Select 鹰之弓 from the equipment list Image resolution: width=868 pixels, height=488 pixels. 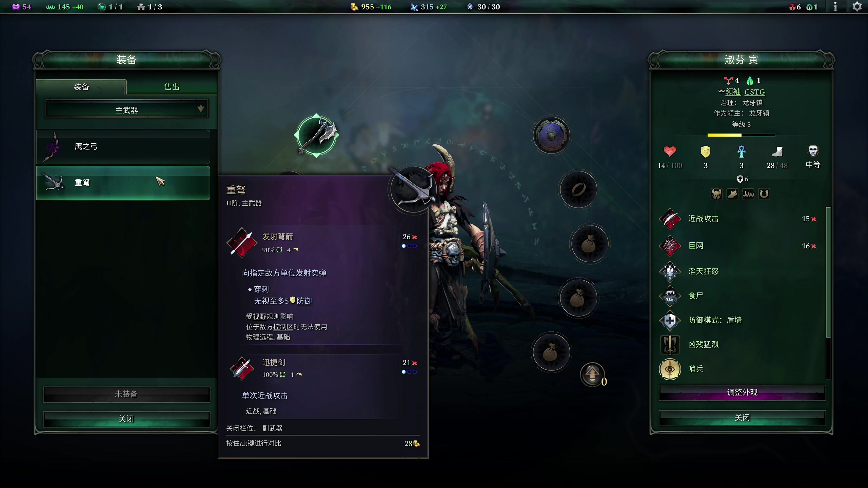coord(123,147)
